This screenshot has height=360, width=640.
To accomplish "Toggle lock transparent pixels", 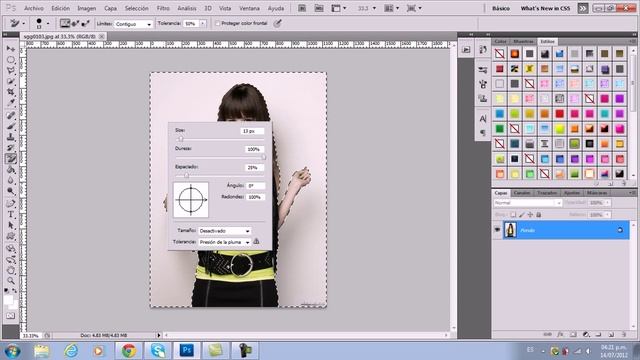I will (x=513, y=215).
